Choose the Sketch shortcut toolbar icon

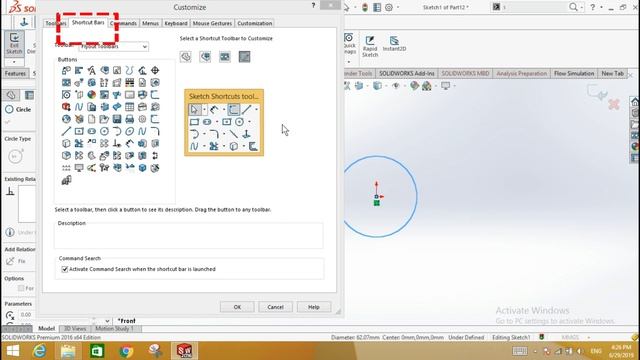tap(244, 57)
